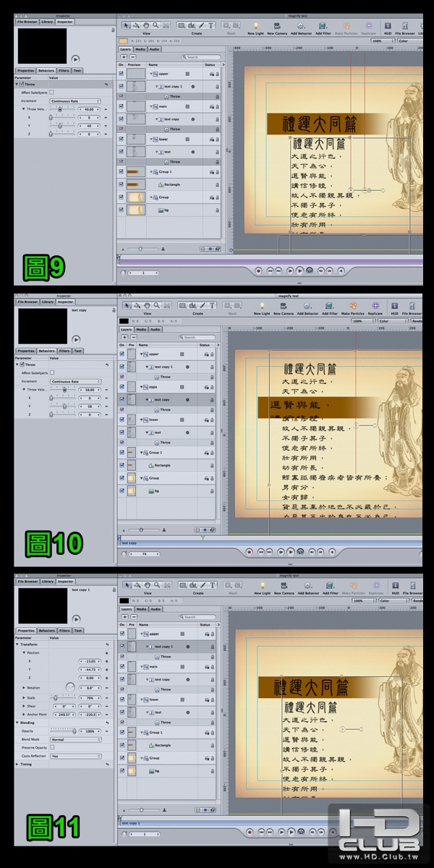The image size is (434, 868).
Task: Open Blend Mode dropdown in figure 11 Inspector
Action: pyautogui.click(x=75, y=739)
